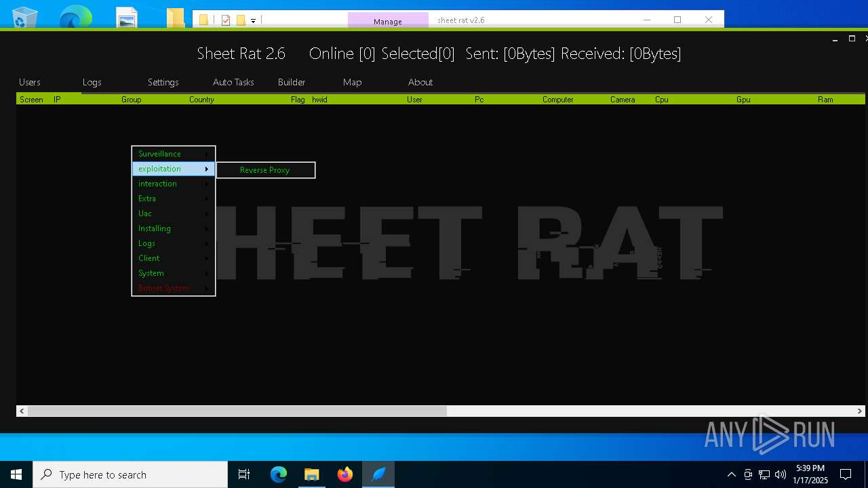The height and width of the screenshot is (488, 868).
Task: Launch Firefox from the taskbar
Action: 345,474
